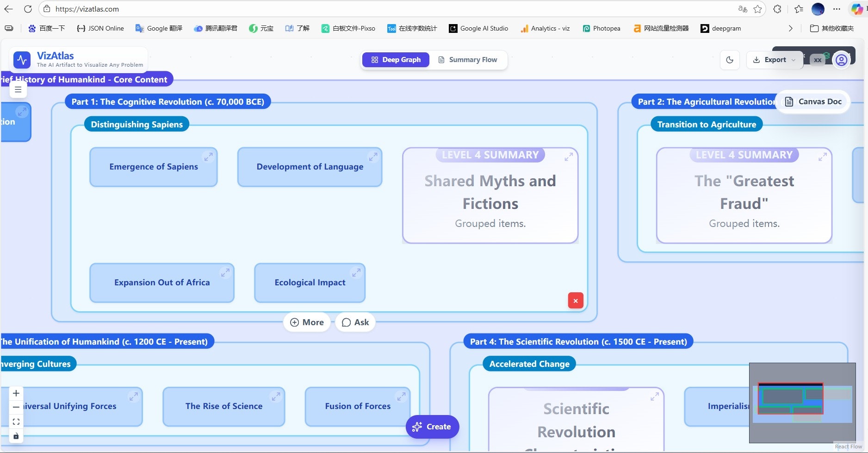Open the Canvas Doc panel
The width and height of the screenshot is (868, 453).
coord(813,101)
